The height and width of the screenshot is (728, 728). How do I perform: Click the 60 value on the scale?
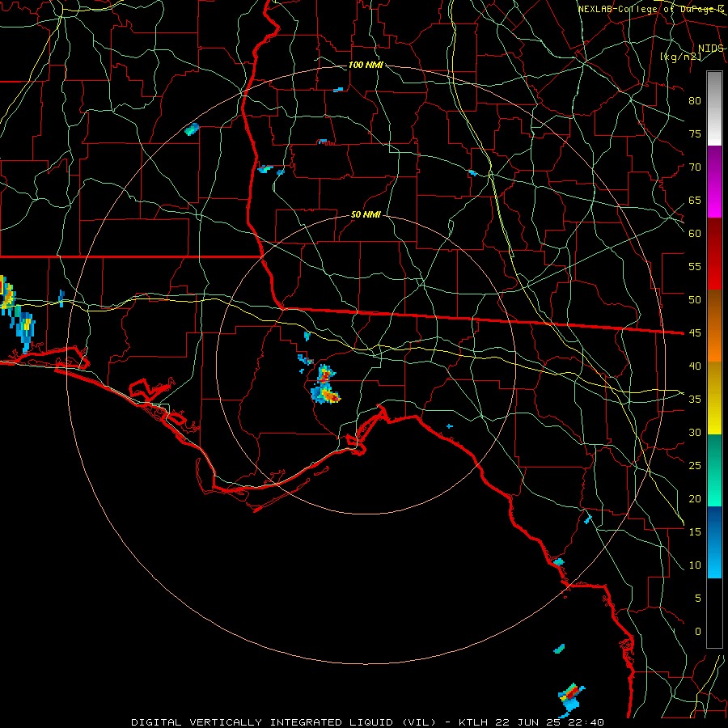pyautogui.click(x=695, y=234)
